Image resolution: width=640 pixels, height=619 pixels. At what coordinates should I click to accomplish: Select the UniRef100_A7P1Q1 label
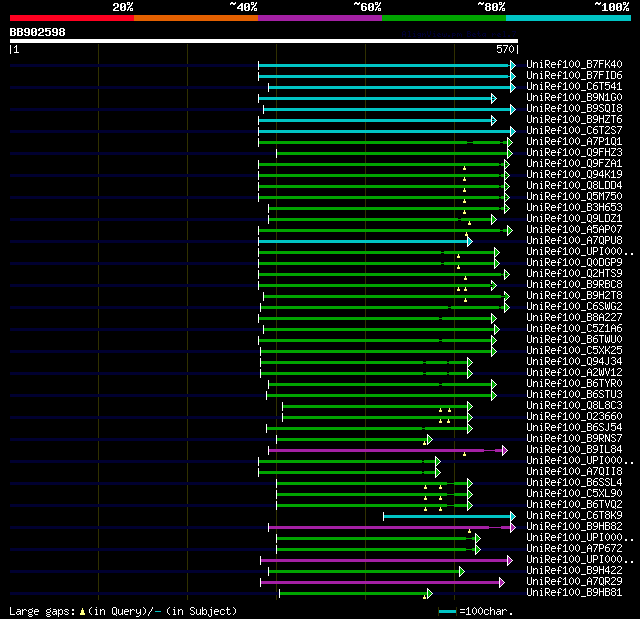click(x=574, y=142)
